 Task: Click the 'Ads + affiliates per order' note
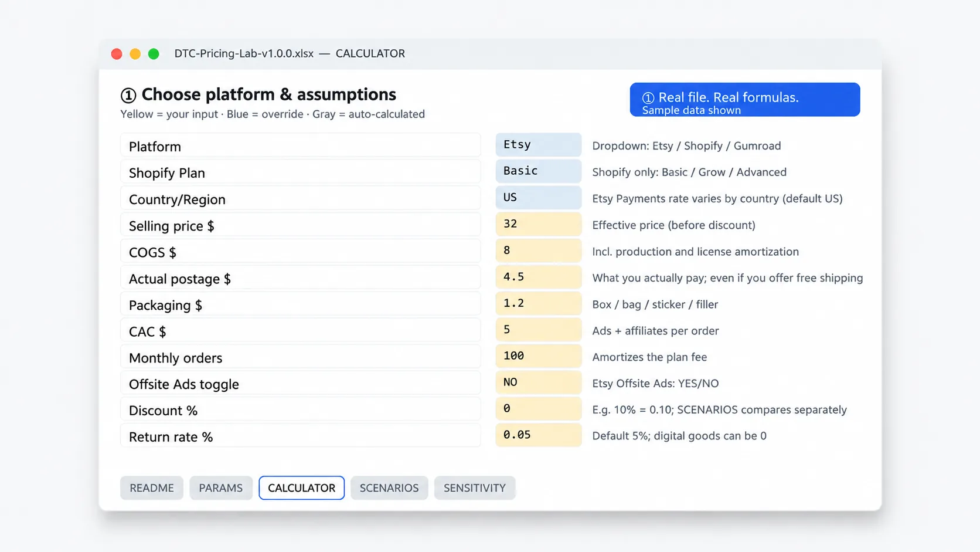click(655, 330)
